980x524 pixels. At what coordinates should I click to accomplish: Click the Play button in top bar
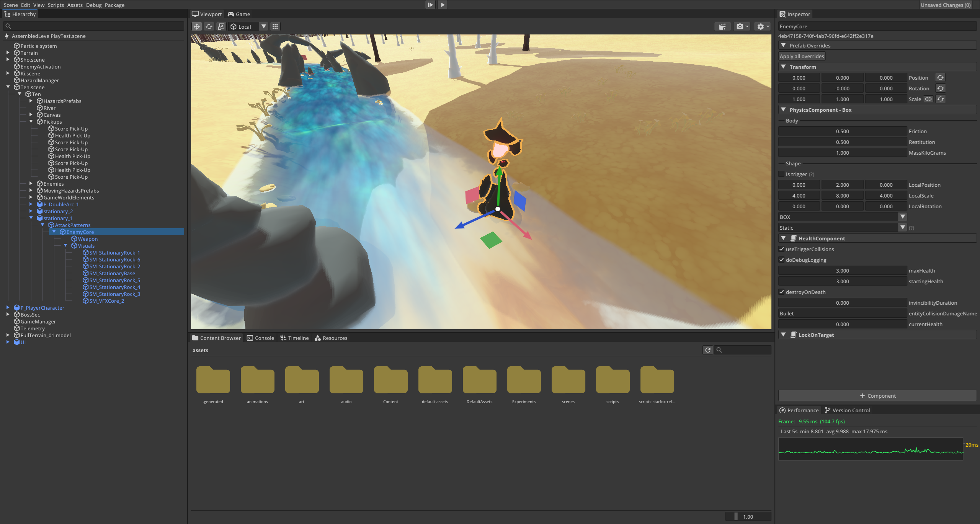(443, 5)
